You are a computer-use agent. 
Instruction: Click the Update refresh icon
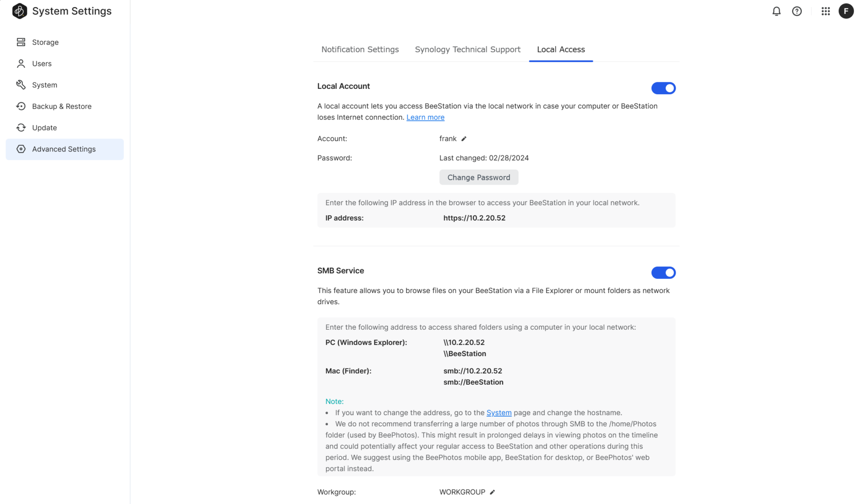[x=21, y=128]
